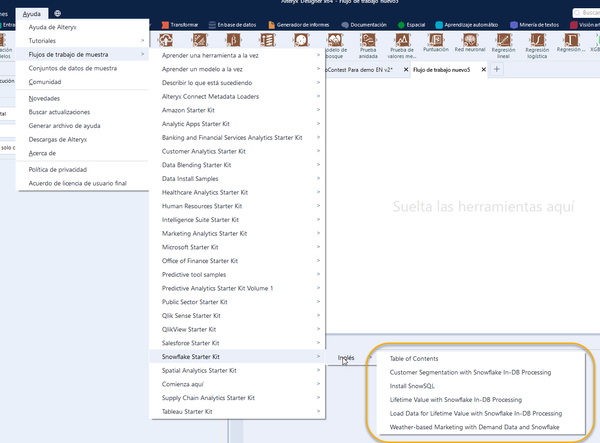Open the Espacial tool category
Screen dimensions: 600x443
(411, 25)
